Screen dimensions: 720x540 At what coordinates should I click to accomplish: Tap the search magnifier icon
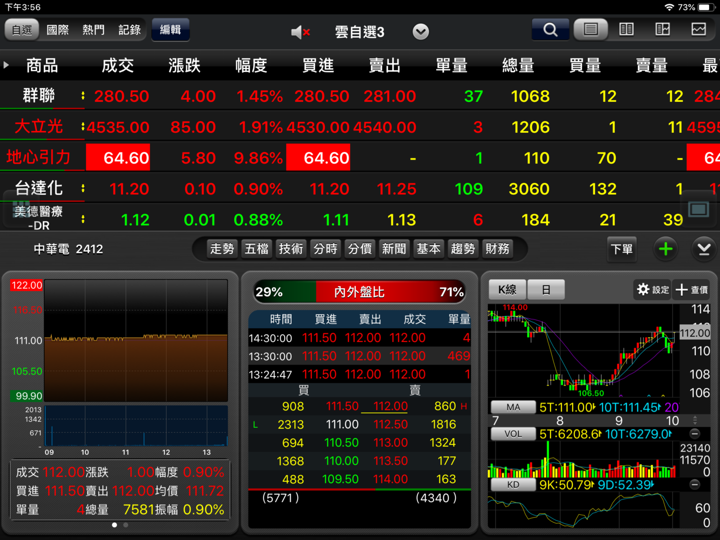click(x=550, y=30)
